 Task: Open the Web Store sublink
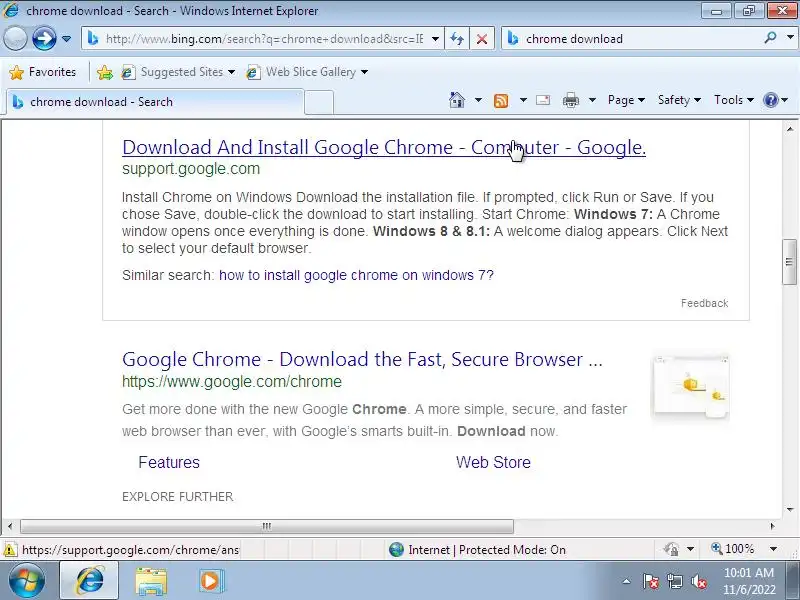[x=493, y=463]
